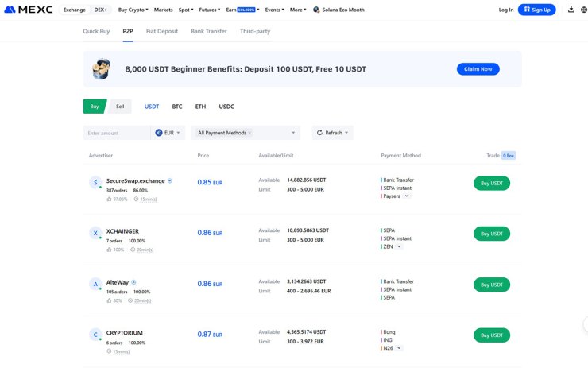Select the USDT coin tab

(152, 107)
